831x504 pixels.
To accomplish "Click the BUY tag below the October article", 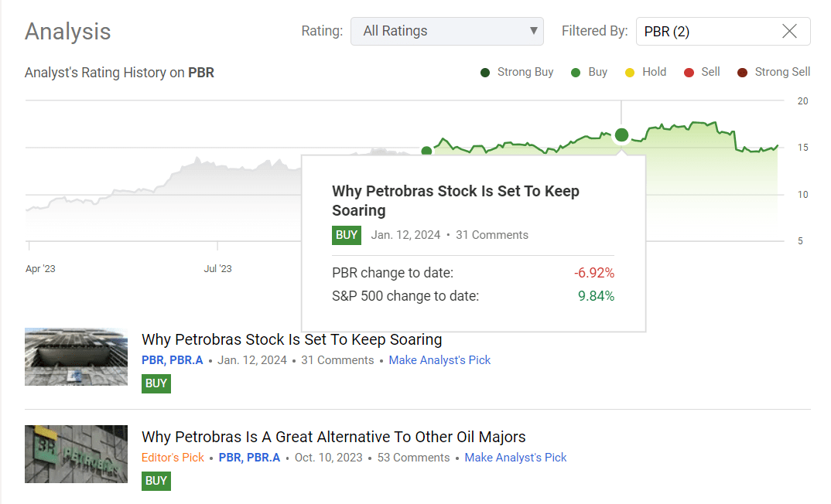I will click(x=156, y=481).
